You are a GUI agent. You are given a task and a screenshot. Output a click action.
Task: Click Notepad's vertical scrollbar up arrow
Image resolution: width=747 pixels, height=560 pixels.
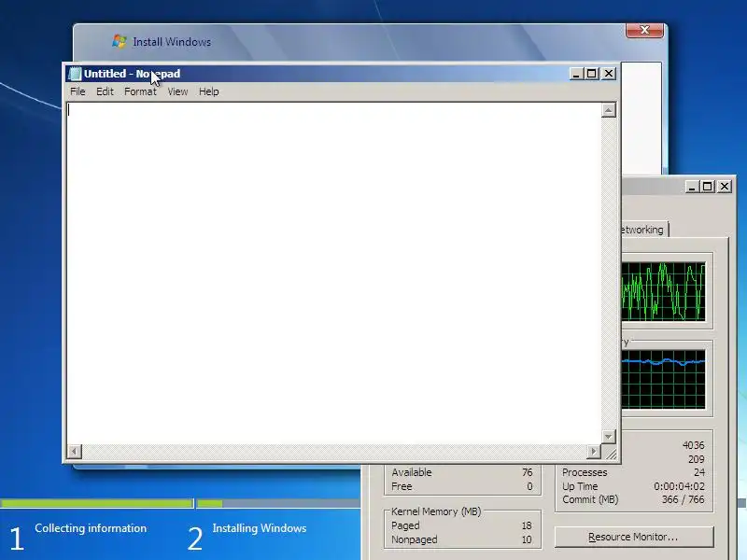(609, 110)
